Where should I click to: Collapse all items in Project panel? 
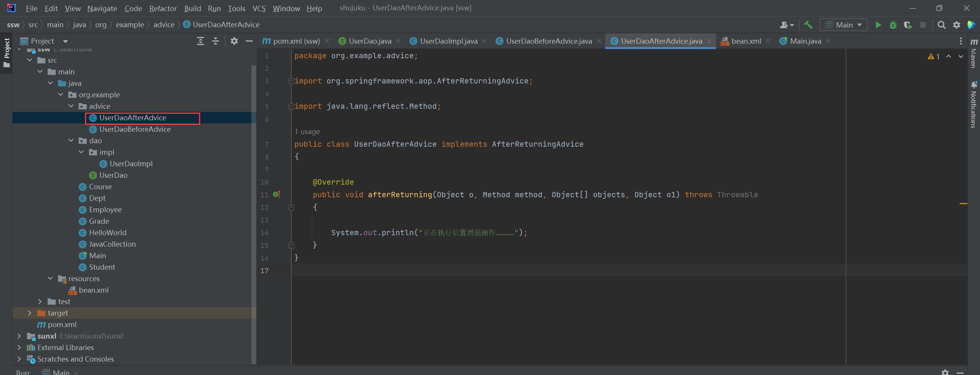[216, 41]
